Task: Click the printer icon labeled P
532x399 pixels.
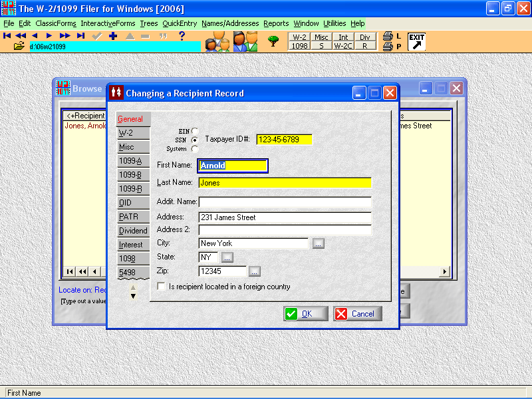Action: 388,47
